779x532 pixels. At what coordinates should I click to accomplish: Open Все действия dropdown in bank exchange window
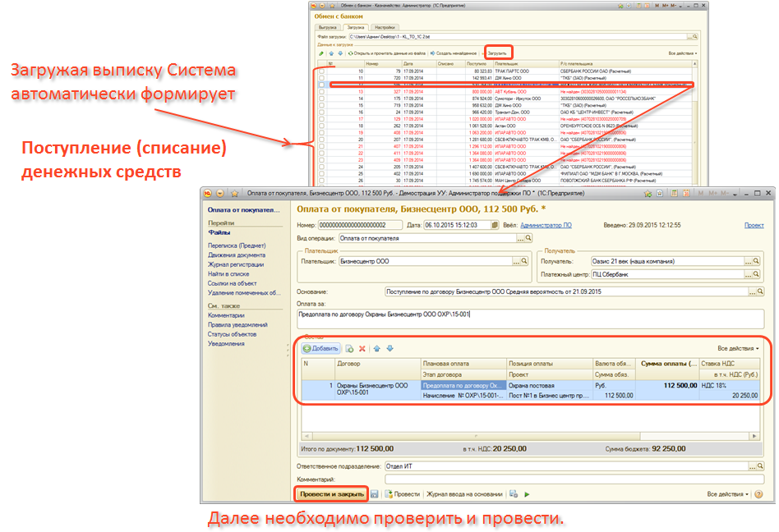click(682, 53)
